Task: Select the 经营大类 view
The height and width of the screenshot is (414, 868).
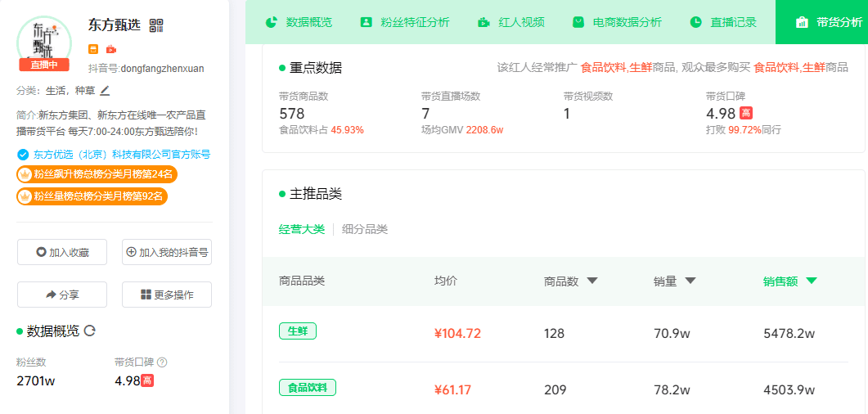Action: (x=302, y=229)
